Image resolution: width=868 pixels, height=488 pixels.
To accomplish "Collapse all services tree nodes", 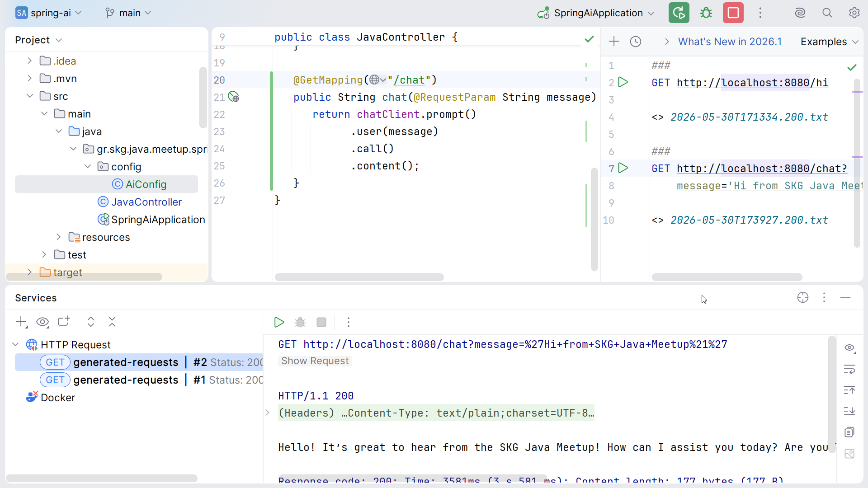I will click(x=112, y=322).
